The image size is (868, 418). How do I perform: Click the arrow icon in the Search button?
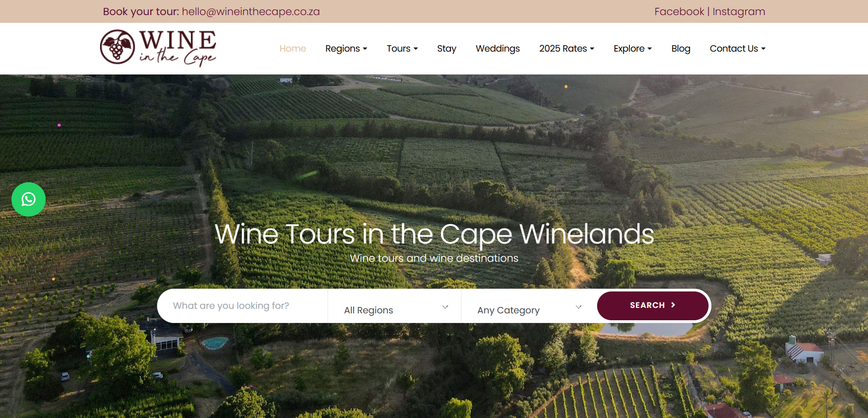point(673,305)
